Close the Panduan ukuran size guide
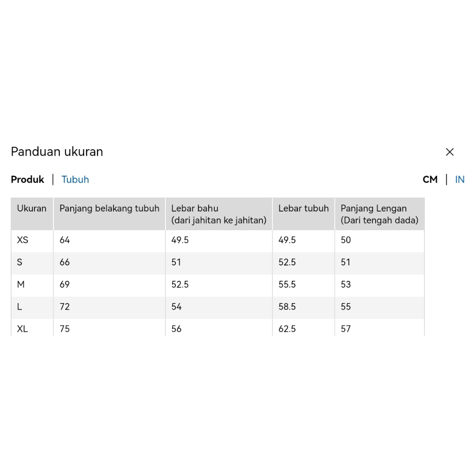 point(450,152)
